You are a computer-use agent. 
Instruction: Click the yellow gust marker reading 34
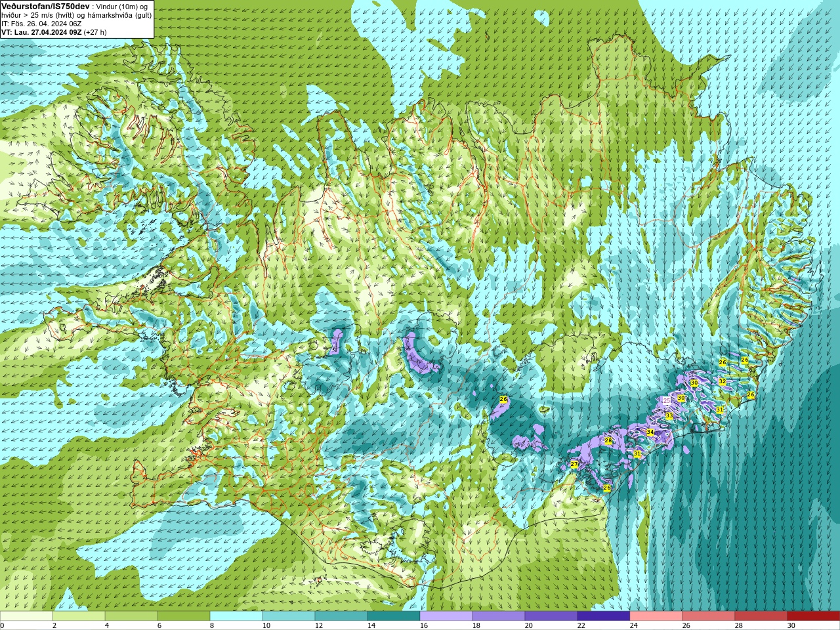[x=650, y=432]
